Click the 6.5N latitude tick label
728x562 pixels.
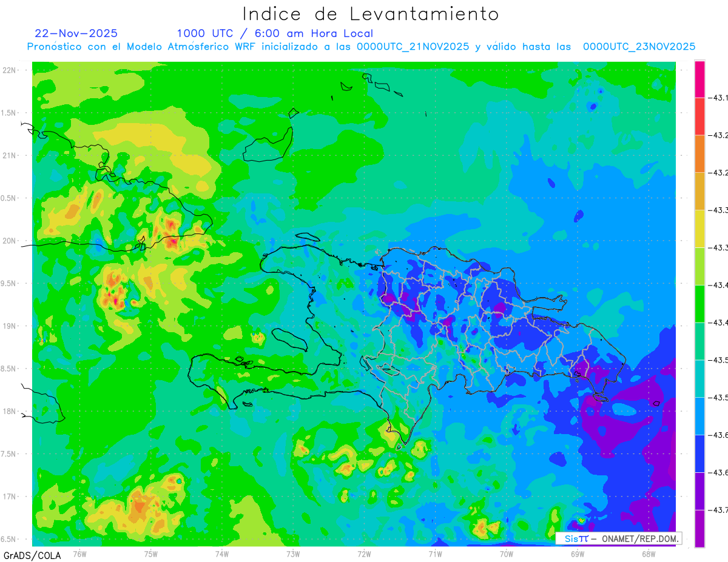(x=9, y=539)
